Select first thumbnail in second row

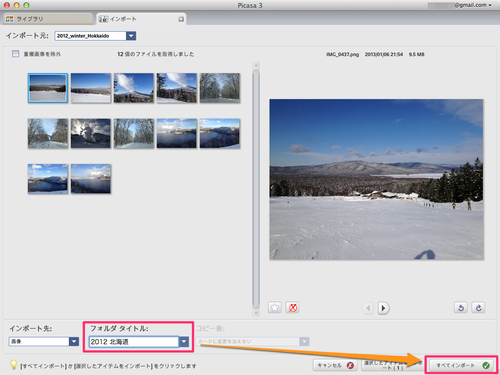tap(48, 133)
